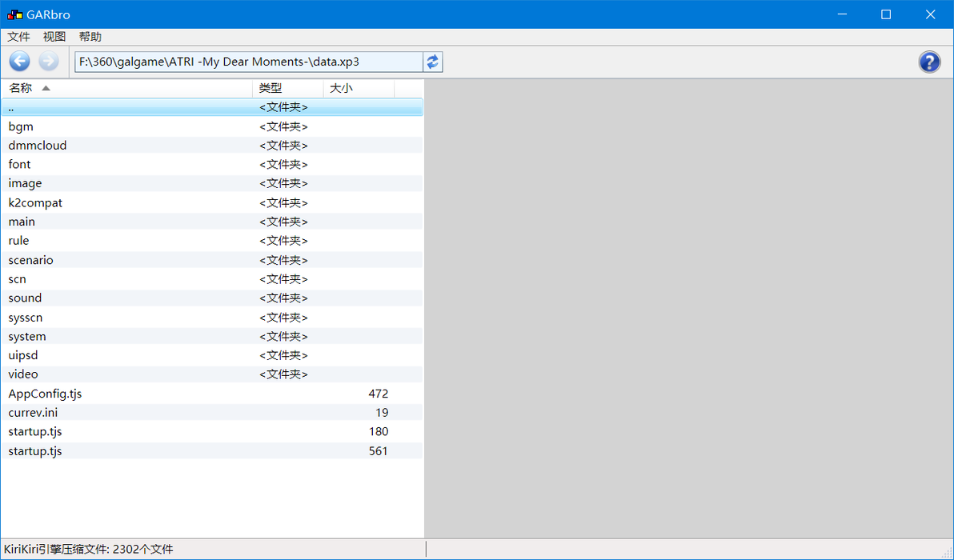Image resolution: width=954 pixels, height=560 pixels.
Task: Click the path input field with data.xp3
Action: click(249, 62)
